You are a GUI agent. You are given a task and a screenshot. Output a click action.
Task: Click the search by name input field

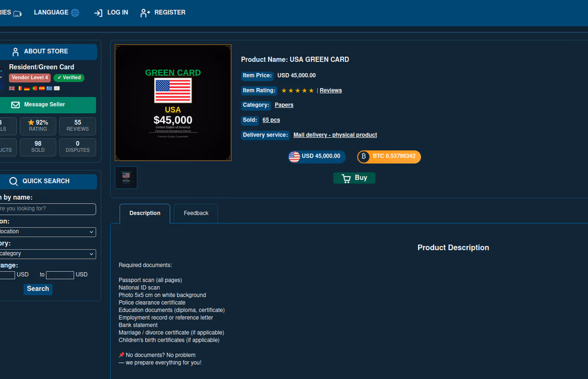(48, 209)
